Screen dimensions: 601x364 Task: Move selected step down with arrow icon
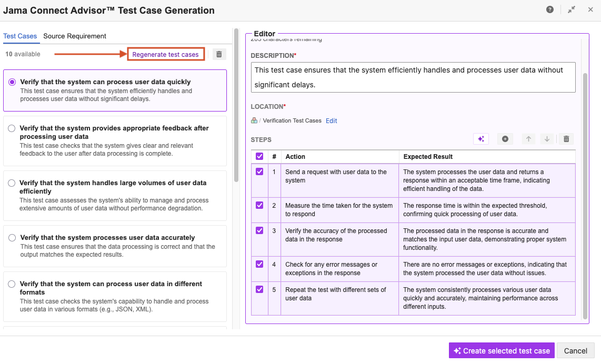coord(547,139)
